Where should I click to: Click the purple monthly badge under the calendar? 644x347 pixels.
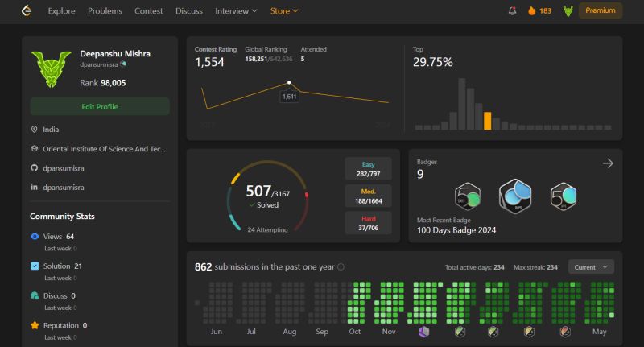[423, 332]
